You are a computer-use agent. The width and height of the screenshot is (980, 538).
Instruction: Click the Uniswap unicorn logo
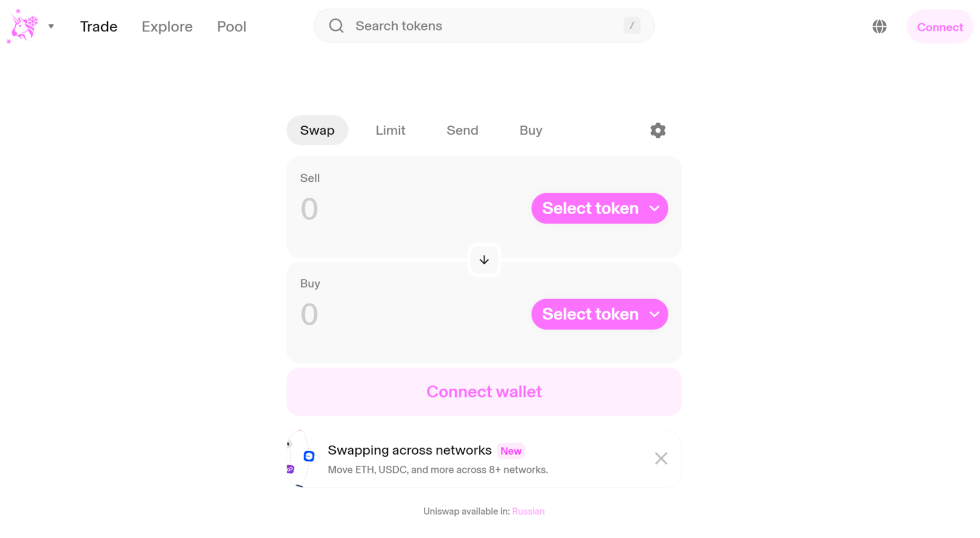click(23, 26)
